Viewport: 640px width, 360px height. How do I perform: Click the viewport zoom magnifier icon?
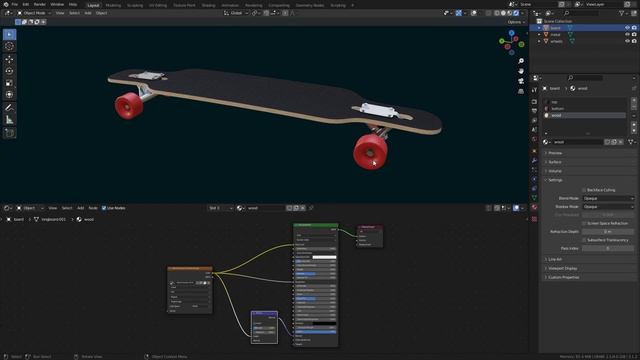pyautogui.click(x=521, y=61)
